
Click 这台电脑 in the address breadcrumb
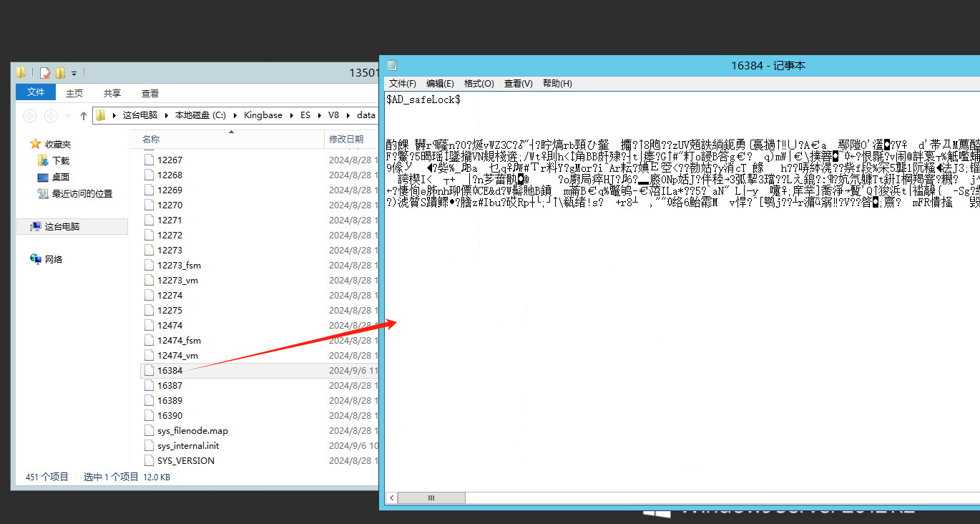(x=140, y=115)
